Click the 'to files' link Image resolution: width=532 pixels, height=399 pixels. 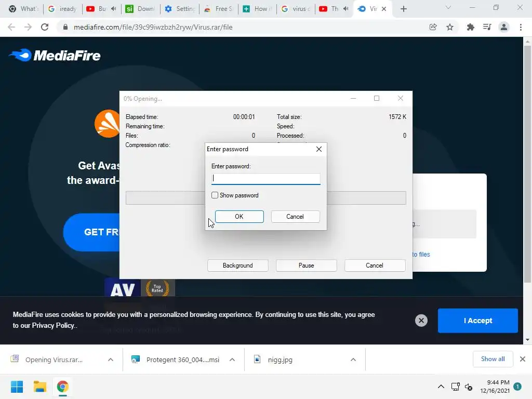point(421,255)
